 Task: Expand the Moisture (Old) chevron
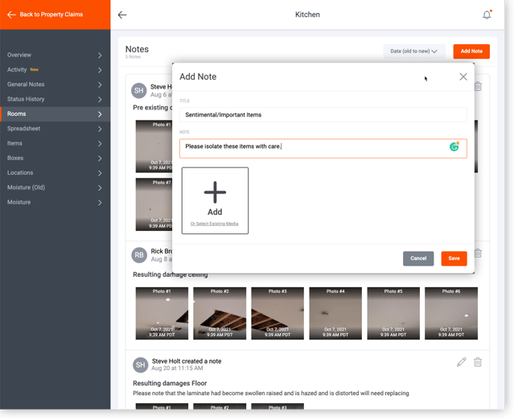pyautogui.click(x=100, y=187)
